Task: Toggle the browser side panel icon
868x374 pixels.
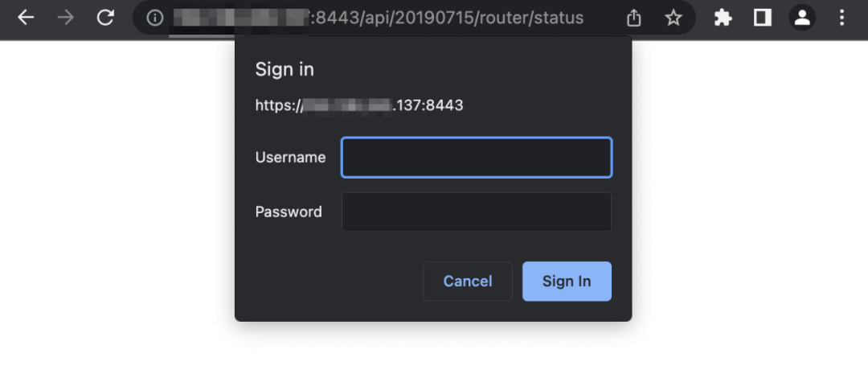Action: coord(762,18)
